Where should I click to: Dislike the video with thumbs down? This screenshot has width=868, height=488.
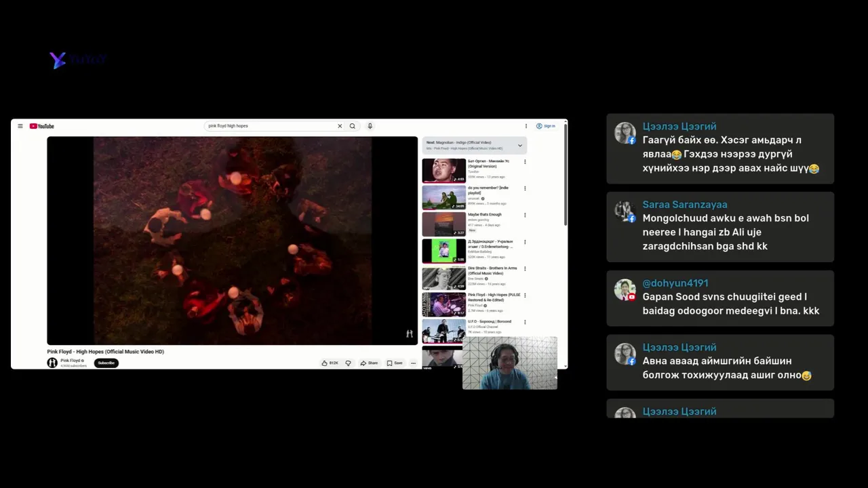pyautogui.click(x=348, y=363)
